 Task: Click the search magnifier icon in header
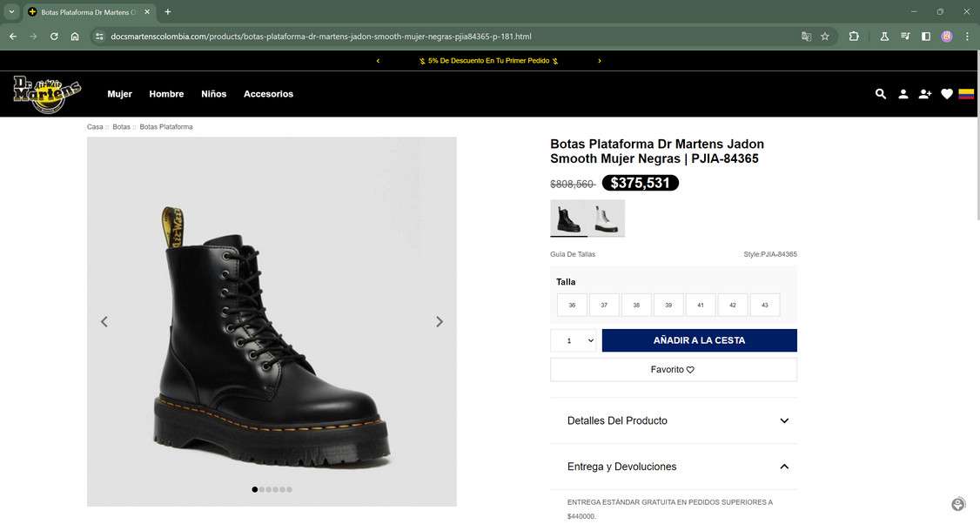pyautogui.click(x=880, y=94)
